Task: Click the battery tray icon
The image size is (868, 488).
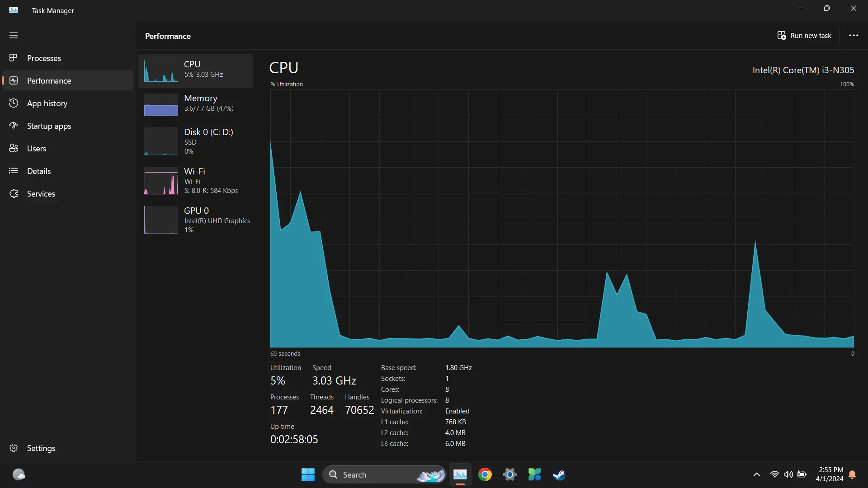Action: pos(802,474)
